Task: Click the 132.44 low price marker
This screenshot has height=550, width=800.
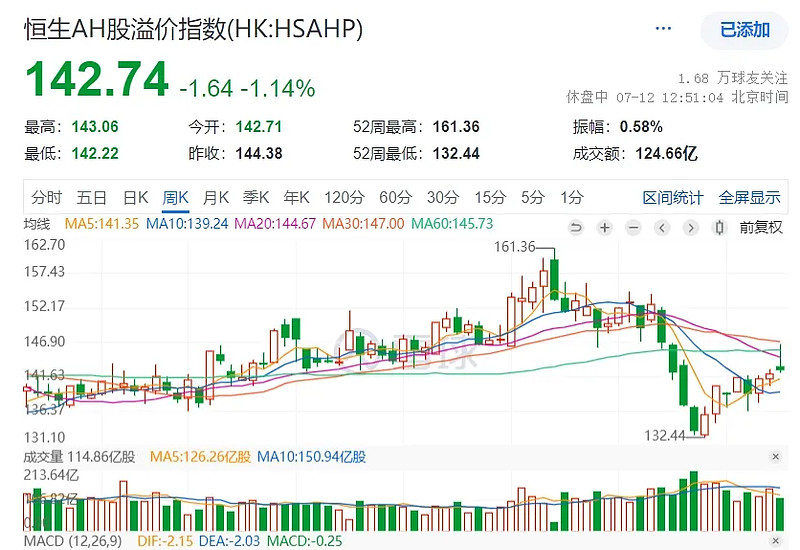Action: point(665,435)
